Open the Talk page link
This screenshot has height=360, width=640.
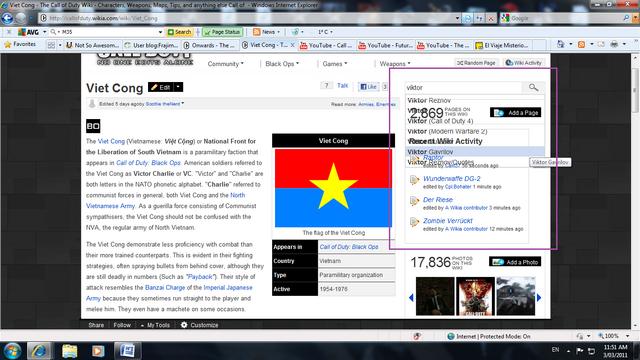342,85
